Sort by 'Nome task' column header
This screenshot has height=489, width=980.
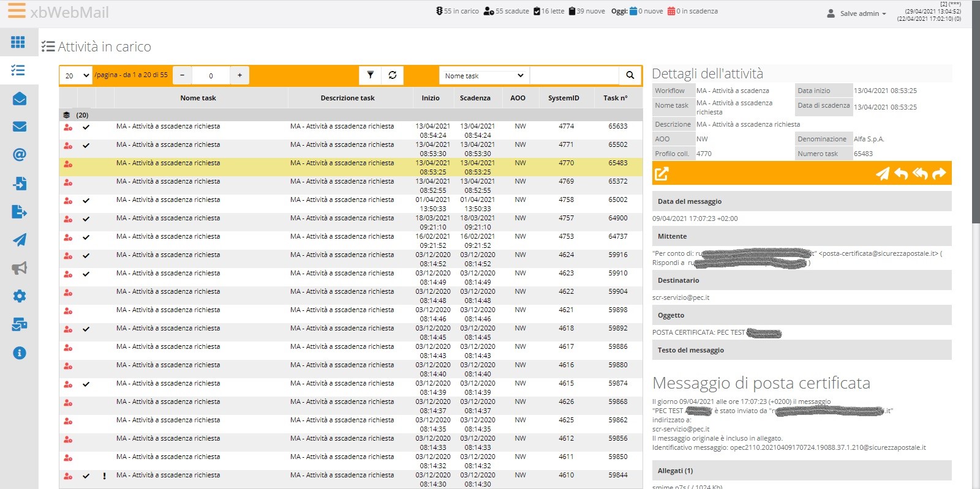pyautogui.click(x=198, y=98)
